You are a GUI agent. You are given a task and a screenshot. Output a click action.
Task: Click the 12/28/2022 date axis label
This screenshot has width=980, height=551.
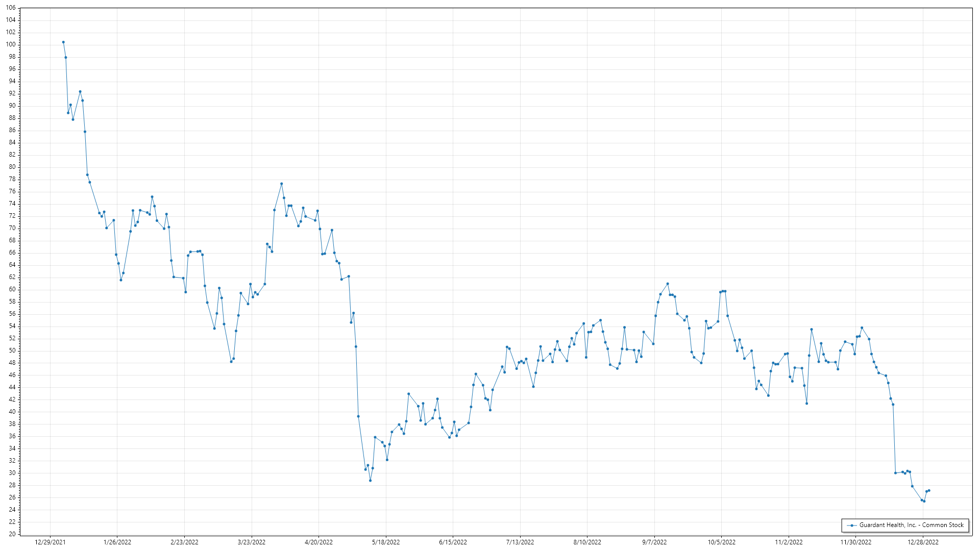coord(923,542)
